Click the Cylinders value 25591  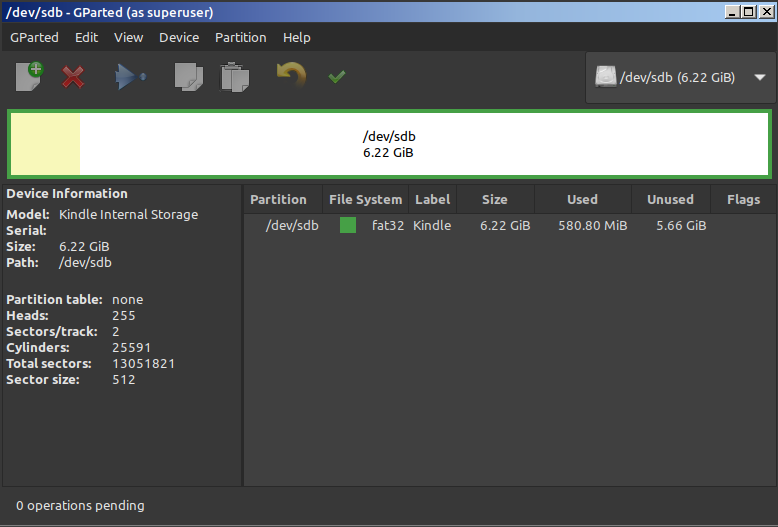point(131,347)
